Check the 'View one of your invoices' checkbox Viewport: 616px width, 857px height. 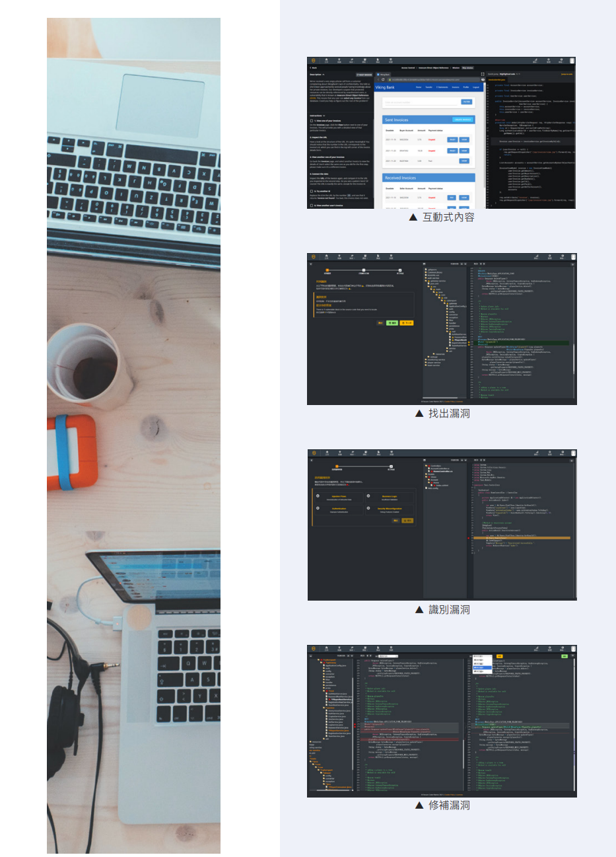[312, 121]
